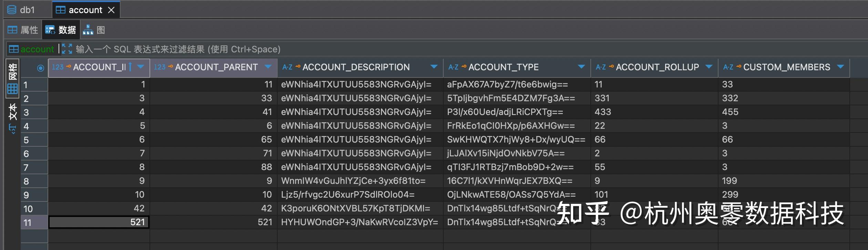Screen dimensions: 868x250
Task: Click the expand filter panel arrows icon
Action: (x=67, y=49)
